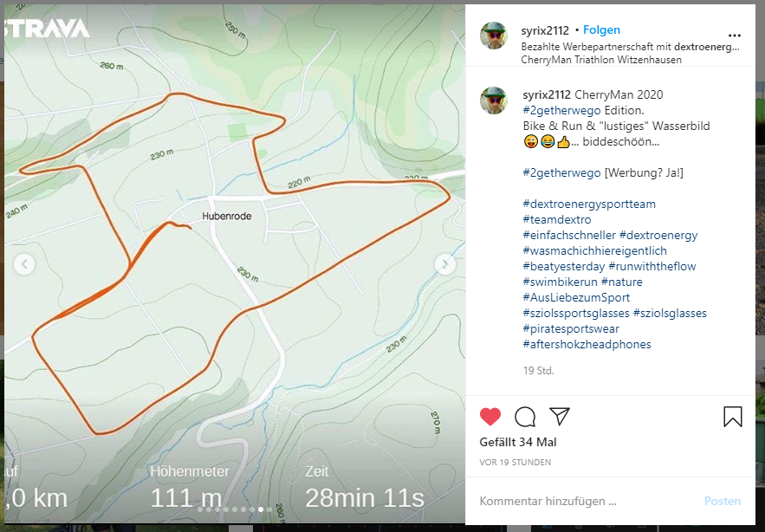Focus the Kommentar hinzufügen comment field
The width and height of the screenshot is (765, 532).
[586, 502]
